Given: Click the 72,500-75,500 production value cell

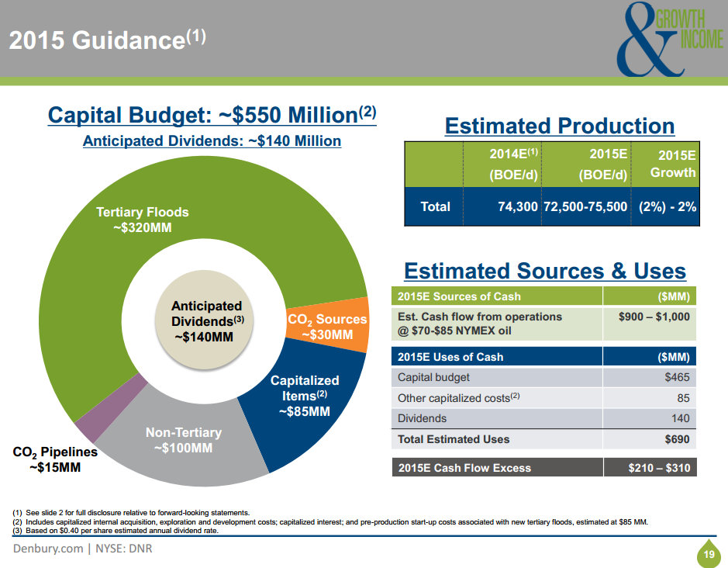Looking at the screenshot, I should click(x=586, y=206).
